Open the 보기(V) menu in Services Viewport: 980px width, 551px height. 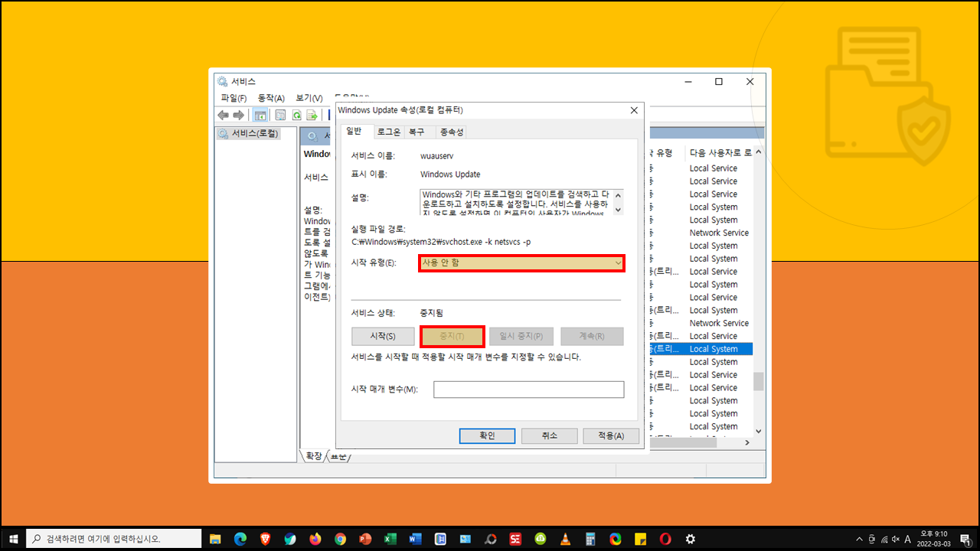[309, 98]
